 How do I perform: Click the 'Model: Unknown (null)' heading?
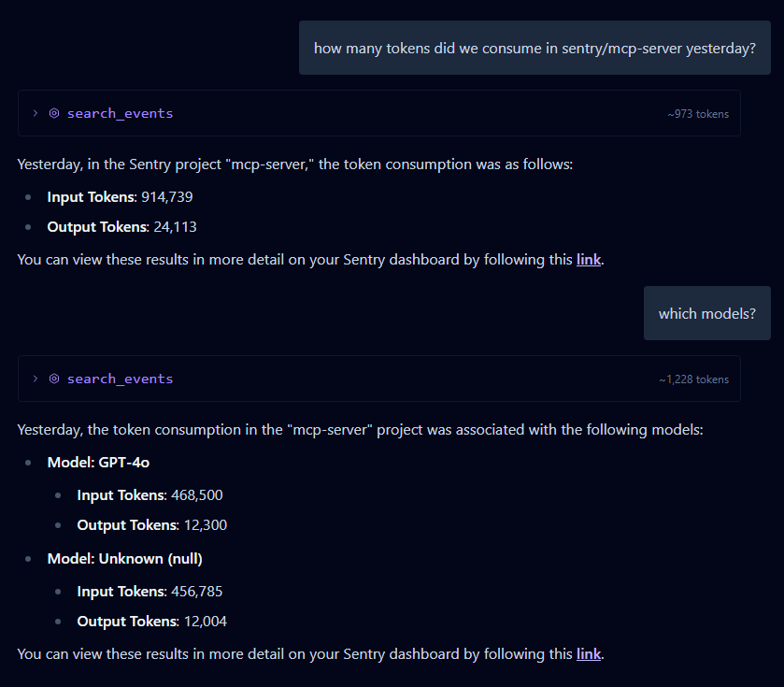click(x=125, y=559)
